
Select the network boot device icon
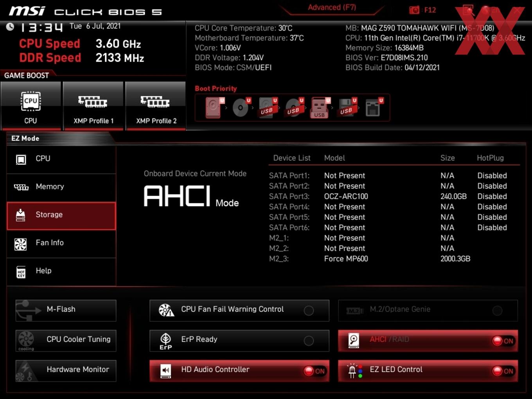pyautogui.click(x=374, y=107)
